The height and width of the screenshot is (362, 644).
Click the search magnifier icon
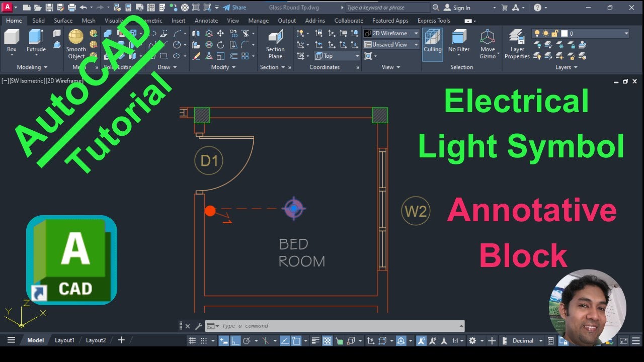[x=436, y=8]
